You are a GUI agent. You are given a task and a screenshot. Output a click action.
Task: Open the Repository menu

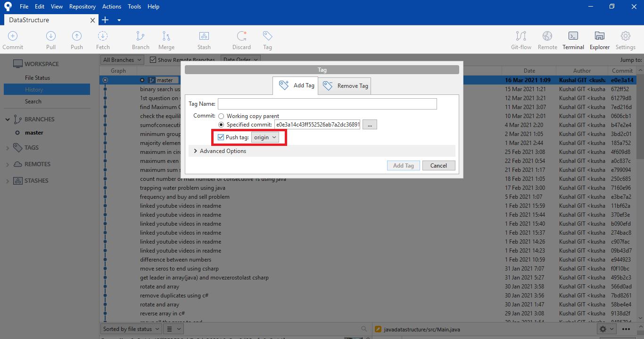click(82, 7)
